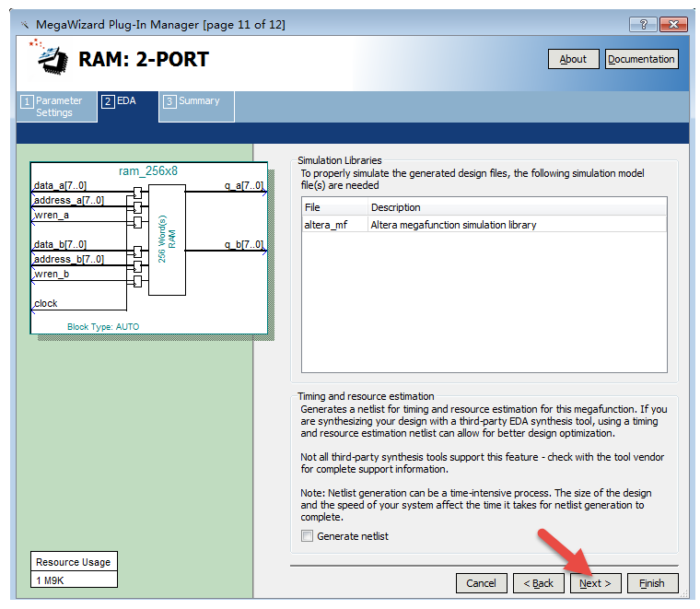Click the RAM chip wizard icon

pyautogui.click(x=50, y=57)
